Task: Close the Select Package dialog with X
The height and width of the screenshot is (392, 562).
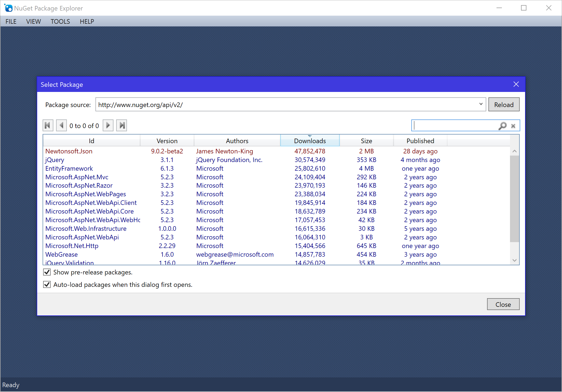Action: pyautogui.click(x=516, y=84)
